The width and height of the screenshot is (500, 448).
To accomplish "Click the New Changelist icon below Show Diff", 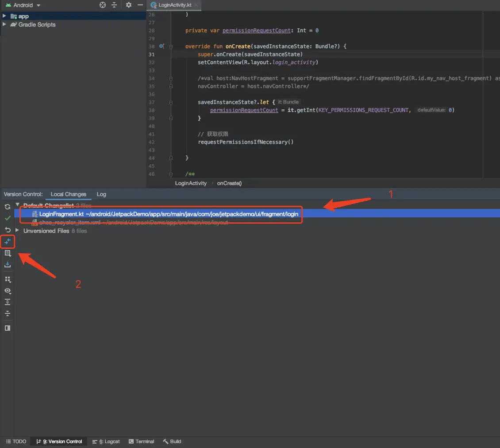I will coord(8,253).
